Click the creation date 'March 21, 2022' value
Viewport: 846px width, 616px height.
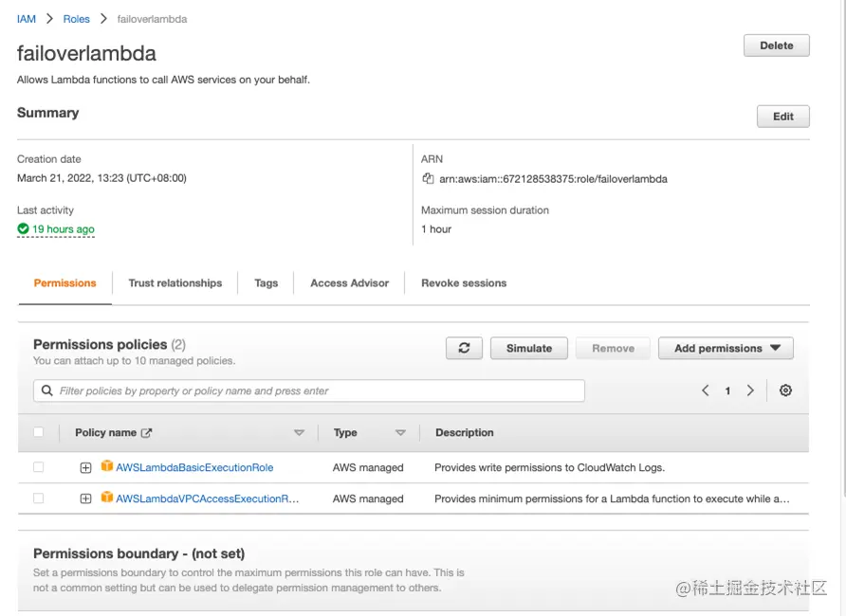(x=101, y=178)
